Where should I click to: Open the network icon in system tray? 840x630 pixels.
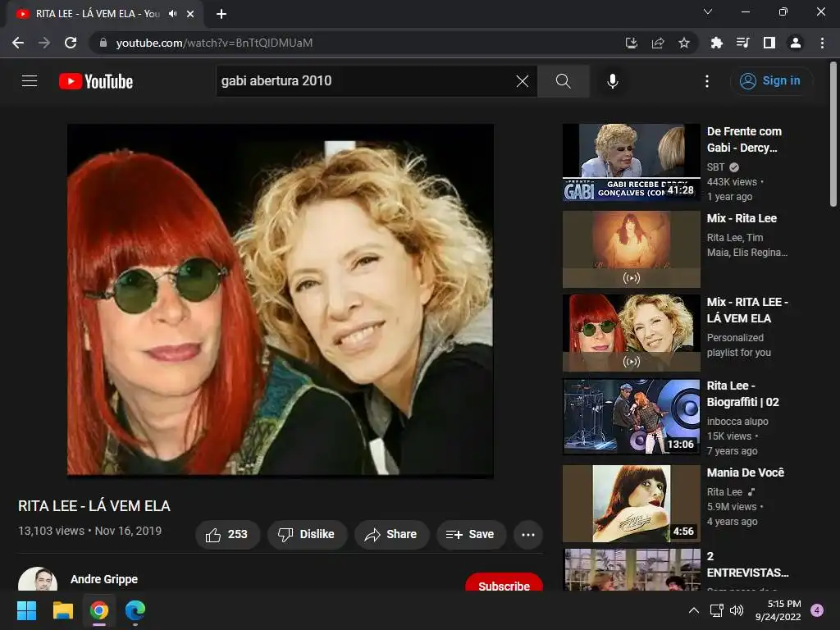pyautogui.click(x=716, y=610)
